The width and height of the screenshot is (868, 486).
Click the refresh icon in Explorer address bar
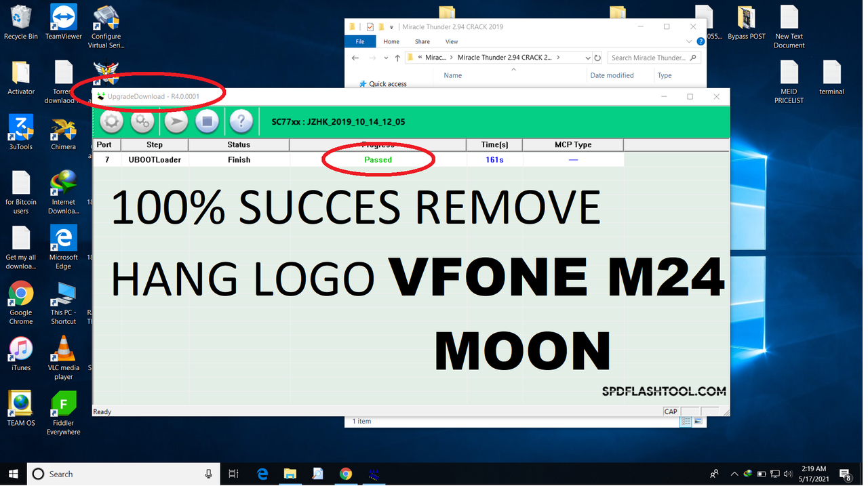tap(597, 58)
